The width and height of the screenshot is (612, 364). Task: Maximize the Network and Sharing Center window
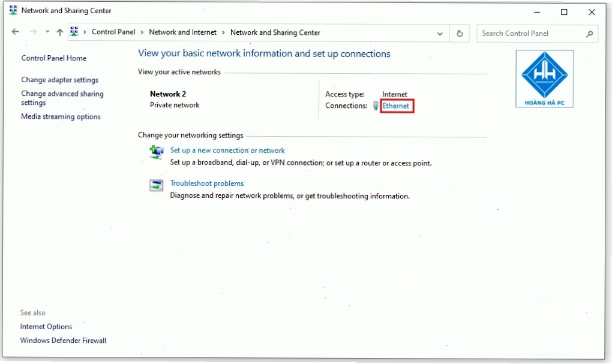click(x=564, y=12)
